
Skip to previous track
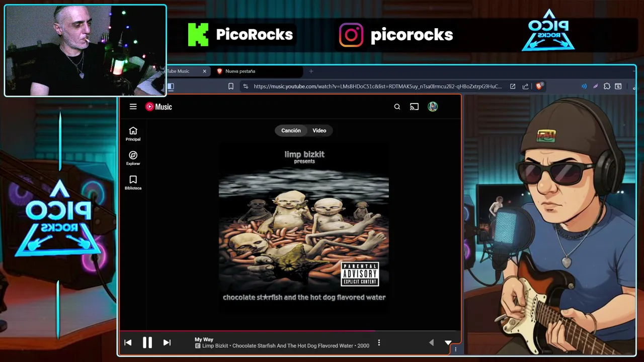click(x=128, y=342)
